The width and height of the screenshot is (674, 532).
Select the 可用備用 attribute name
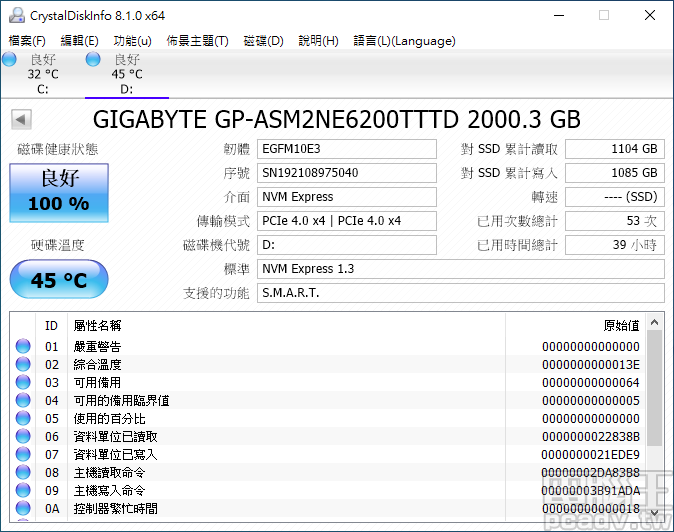[97, 382]
